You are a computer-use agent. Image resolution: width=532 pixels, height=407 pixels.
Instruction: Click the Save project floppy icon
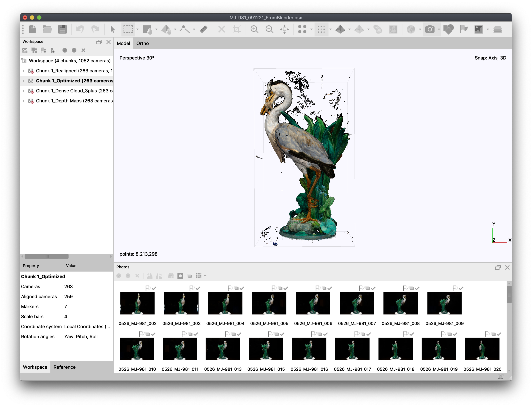tap(62, 29)
